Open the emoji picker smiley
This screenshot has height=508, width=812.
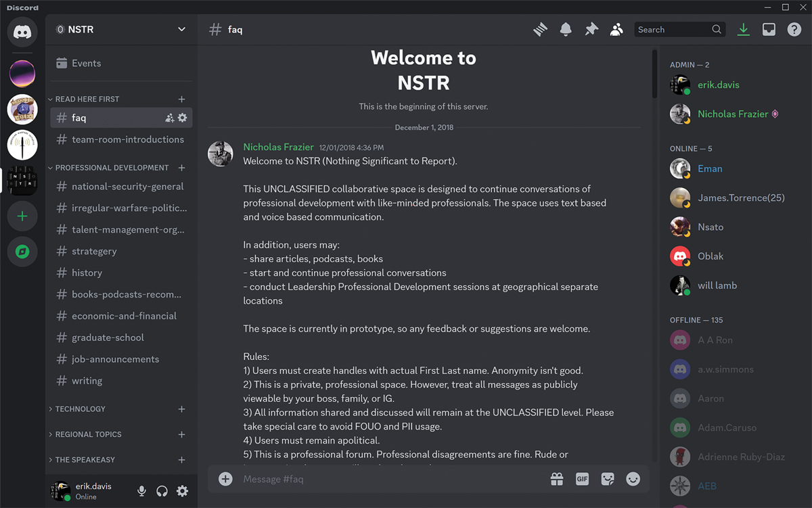[x=633, y=479]
